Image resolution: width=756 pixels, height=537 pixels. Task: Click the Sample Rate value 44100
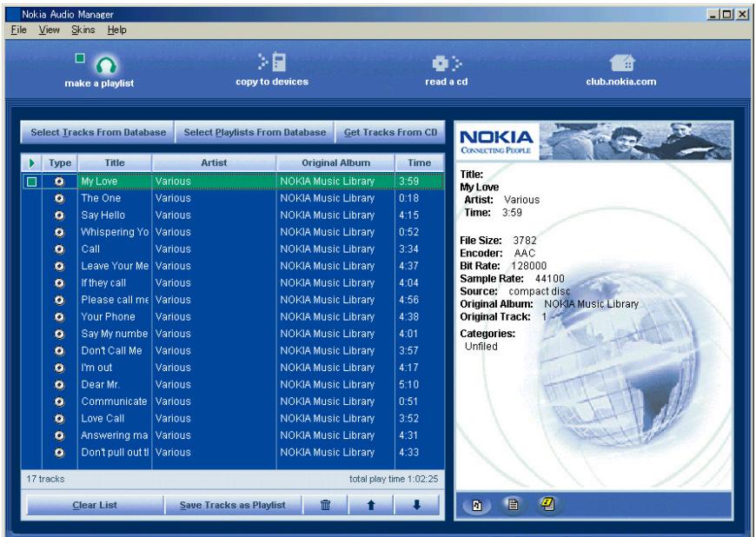click(x=550, y=279)
